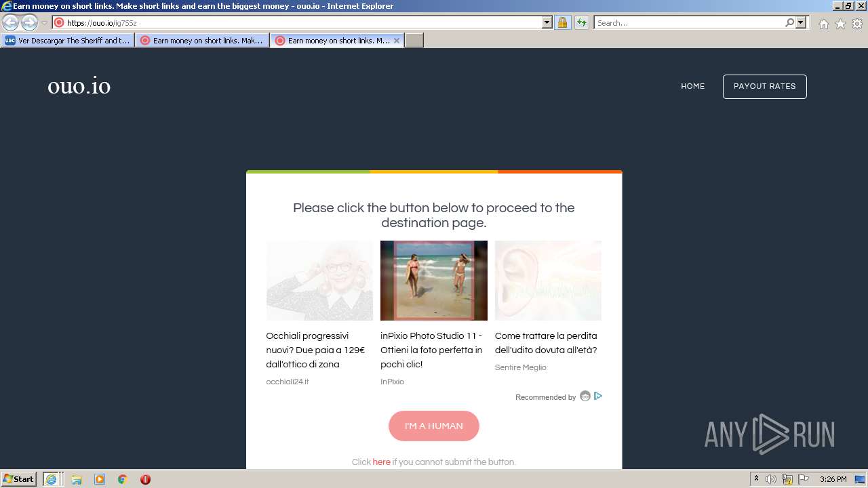Close the active Earn money tab
This screenshot has width=868, height=488.
[397, 41]
